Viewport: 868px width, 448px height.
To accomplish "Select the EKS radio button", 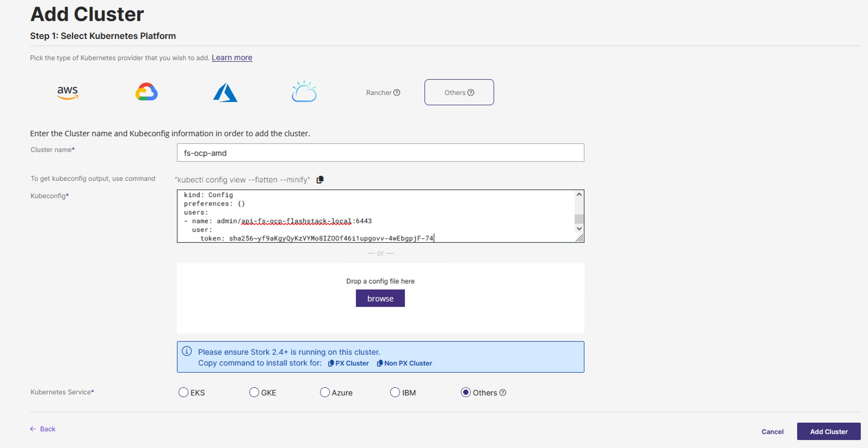I will pos(183,393).
